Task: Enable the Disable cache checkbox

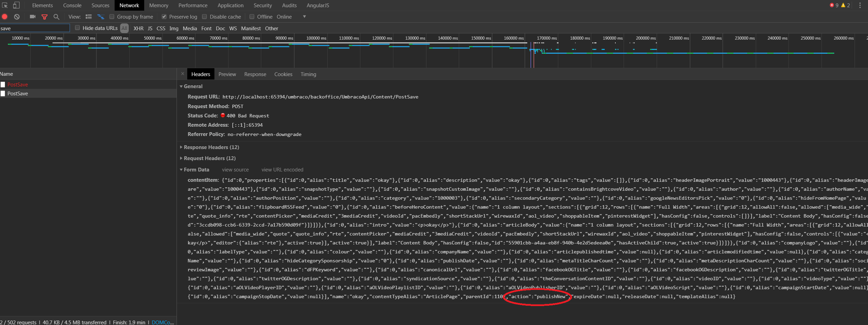Action: coord(204,17)
